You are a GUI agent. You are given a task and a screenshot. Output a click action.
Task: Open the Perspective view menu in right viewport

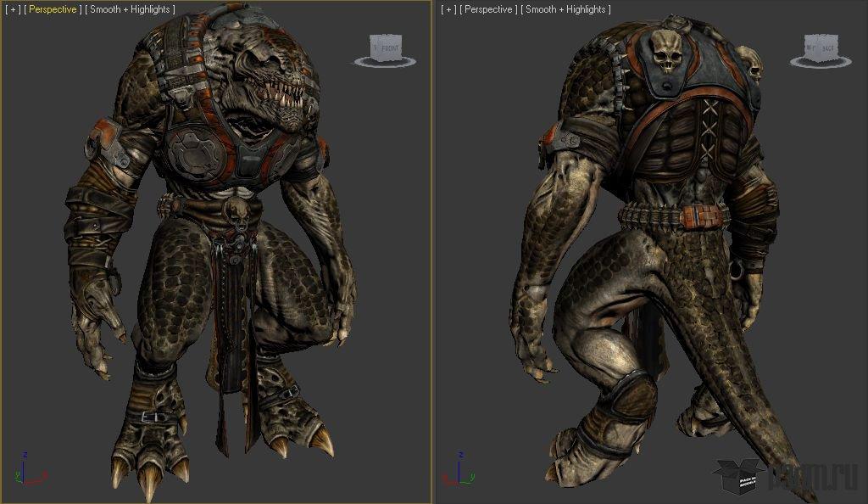pos(488,9)
